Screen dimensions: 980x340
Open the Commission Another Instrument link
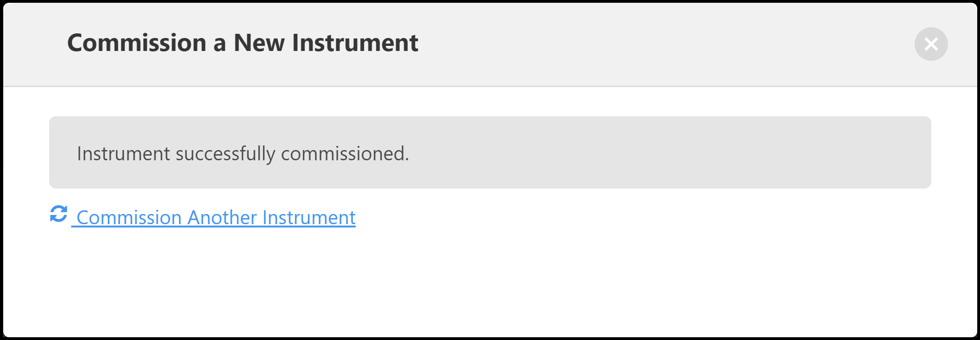point(216,218)
